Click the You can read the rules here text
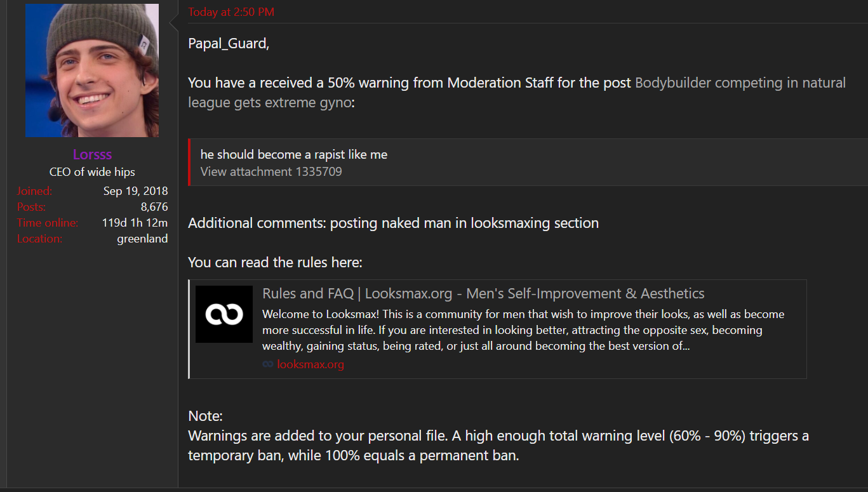 275,263
